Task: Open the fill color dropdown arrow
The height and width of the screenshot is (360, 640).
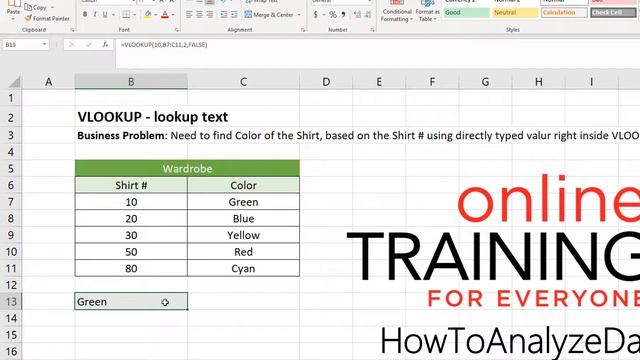Action: (x=156, y=15)
